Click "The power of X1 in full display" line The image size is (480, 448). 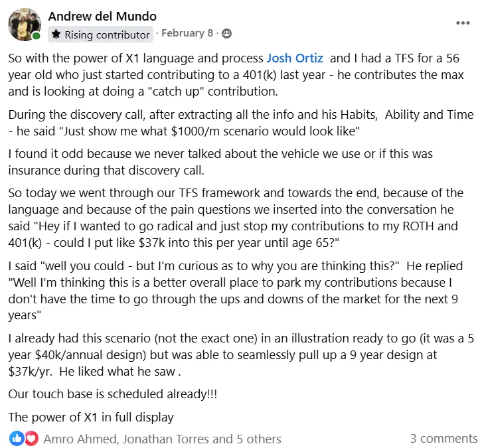pyautogui.click(x=91, y=417)
